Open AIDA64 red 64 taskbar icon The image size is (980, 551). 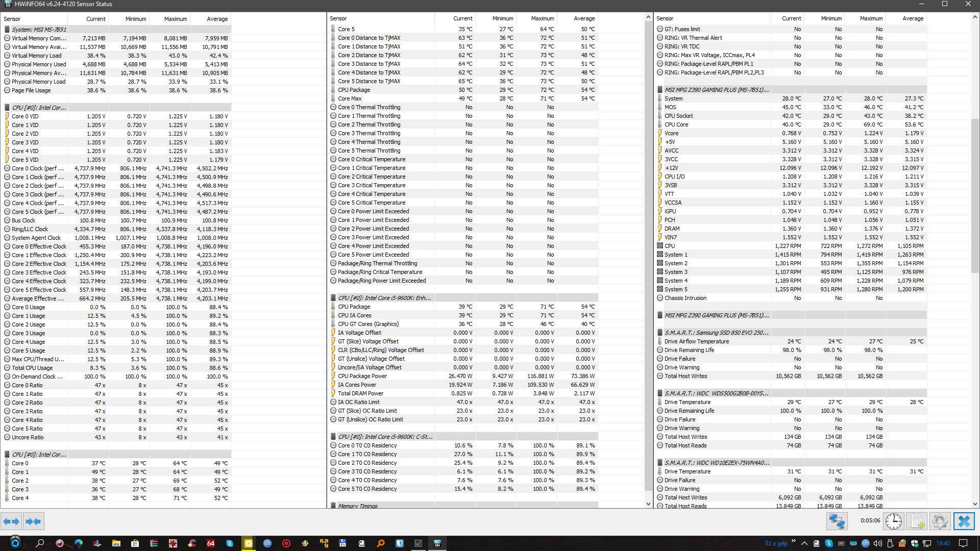point(210,543)
